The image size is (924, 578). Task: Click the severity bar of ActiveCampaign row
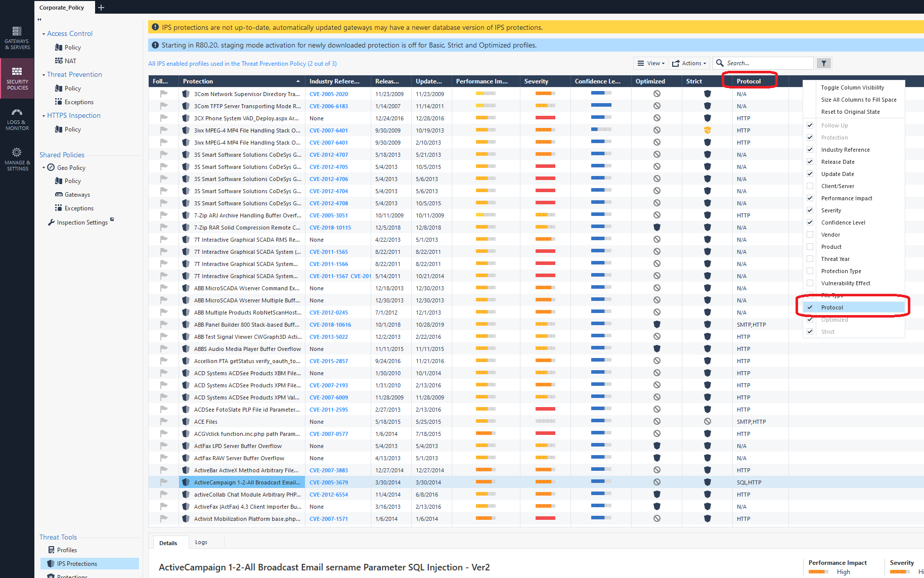pos(545,482)
